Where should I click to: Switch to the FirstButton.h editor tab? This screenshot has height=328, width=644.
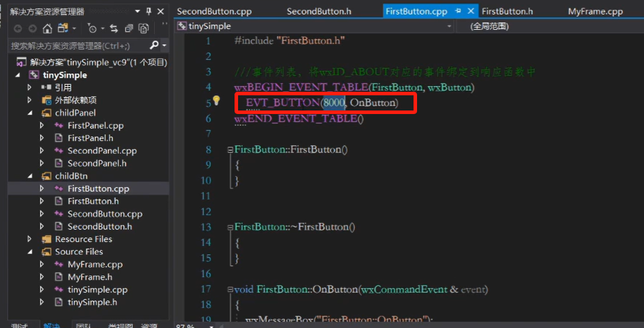(x=507, y=12)
